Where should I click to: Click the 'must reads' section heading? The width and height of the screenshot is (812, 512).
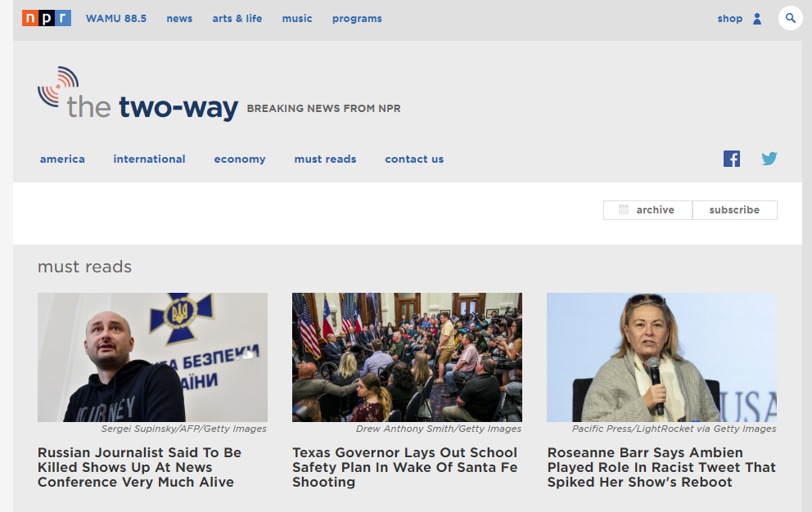tap(84, 267)
